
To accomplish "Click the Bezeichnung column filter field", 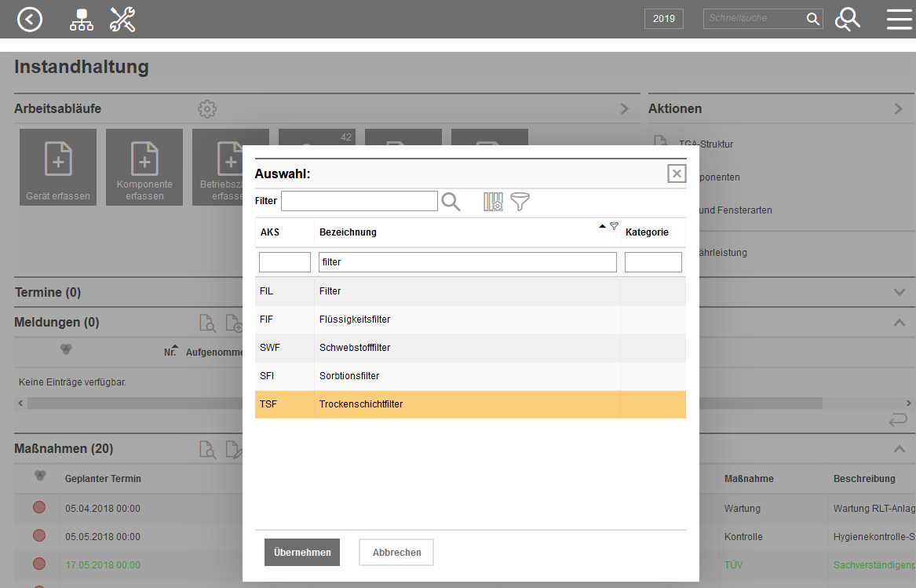I will coord(467,262).
